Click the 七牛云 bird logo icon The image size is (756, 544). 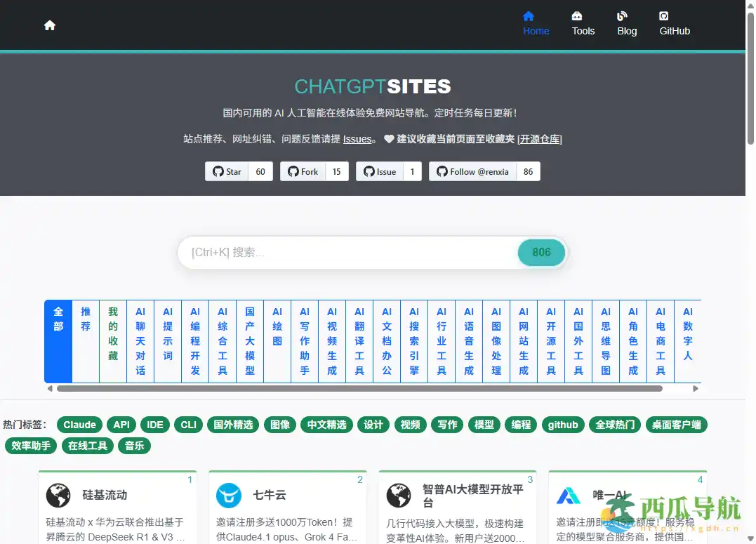point(228,496)
